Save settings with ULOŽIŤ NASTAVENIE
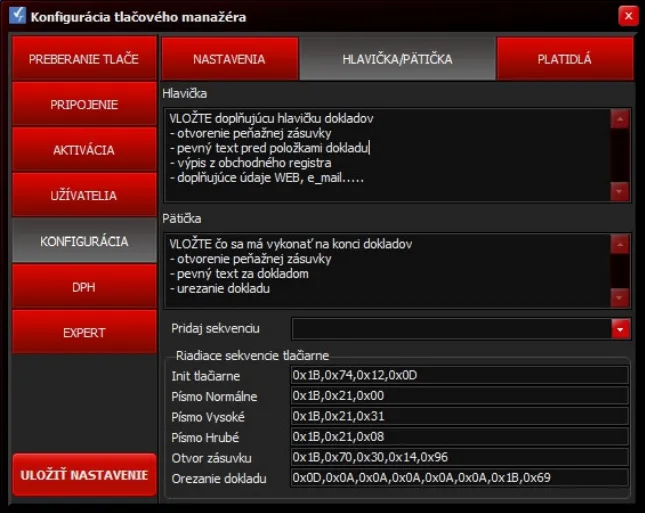Viewport: 645px width, 513px height. pyautogui.click(x=84, y=475)
